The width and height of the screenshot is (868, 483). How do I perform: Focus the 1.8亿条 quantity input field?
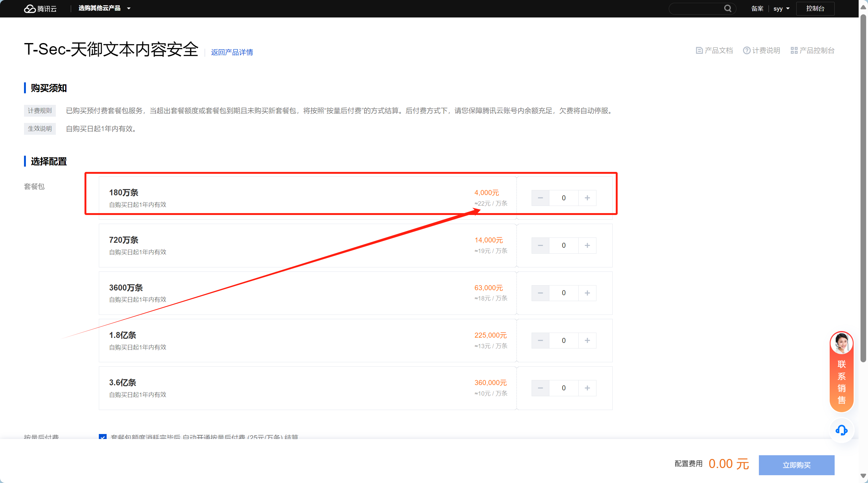(564, 341)
